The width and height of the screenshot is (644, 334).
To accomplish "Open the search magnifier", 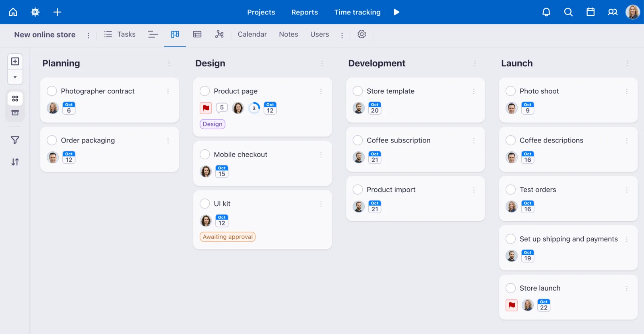I will coord(568,12).
